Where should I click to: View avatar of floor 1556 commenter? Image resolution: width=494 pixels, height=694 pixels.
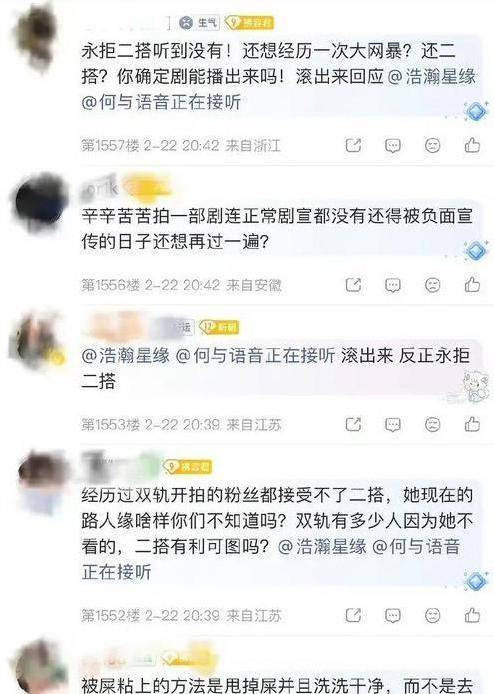(39, 200)
